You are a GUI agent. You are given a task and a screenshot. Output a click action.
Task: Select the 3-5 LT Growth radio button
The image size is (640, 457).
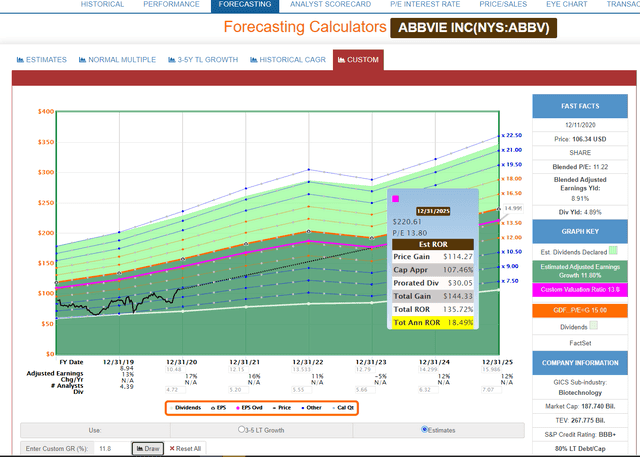241,429
